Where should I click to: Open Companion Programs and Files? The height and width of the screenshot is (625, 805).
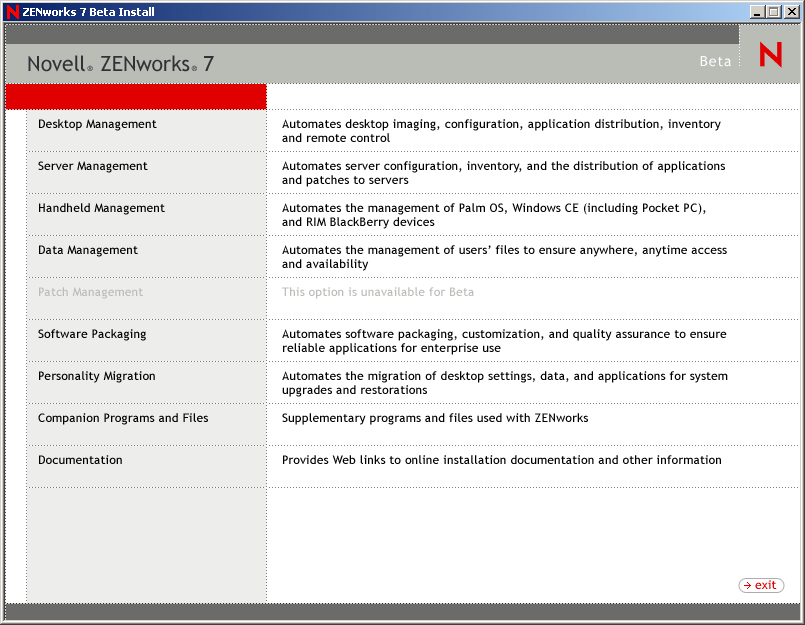(123, 419)
